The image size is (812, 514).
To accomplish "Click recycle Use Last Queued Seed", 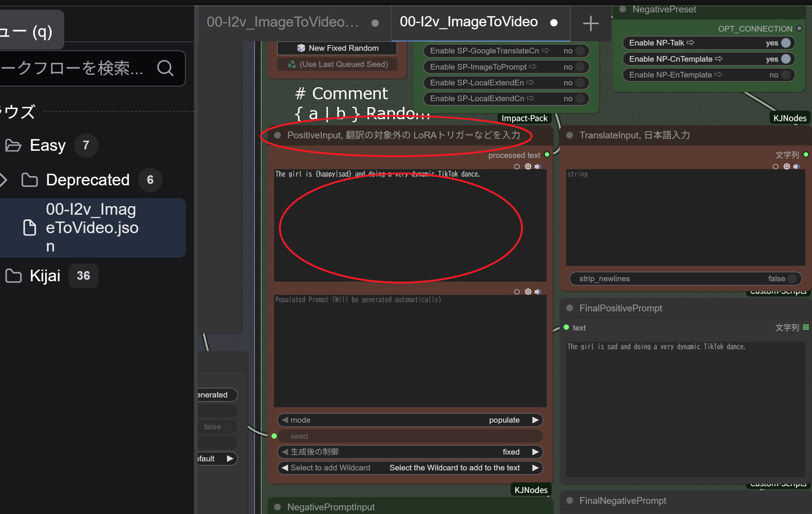I will point(337,64).
